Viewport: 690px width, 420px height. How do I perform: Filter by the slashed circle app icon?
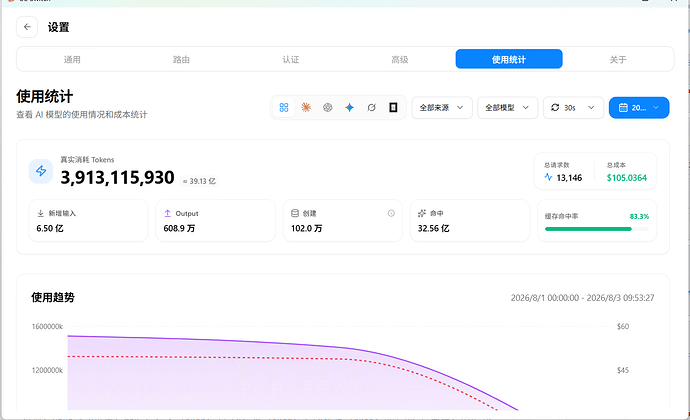[371, 107]
